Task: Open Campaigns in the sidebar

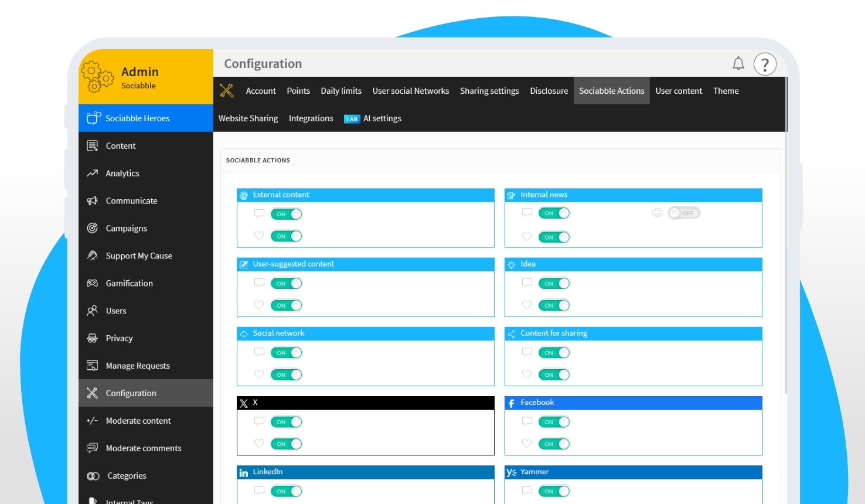Action: 146,228
